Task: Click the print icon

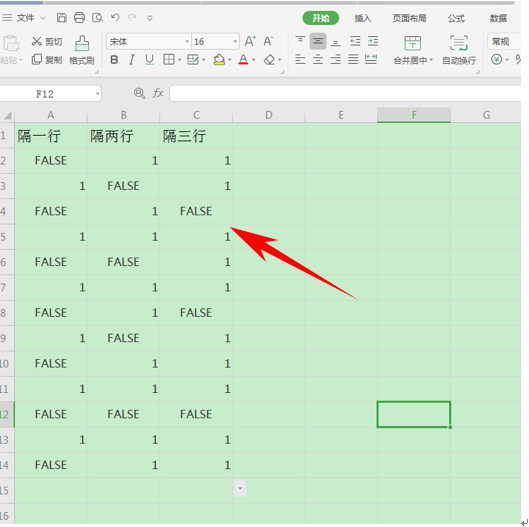Action: [x=79, y=18]
